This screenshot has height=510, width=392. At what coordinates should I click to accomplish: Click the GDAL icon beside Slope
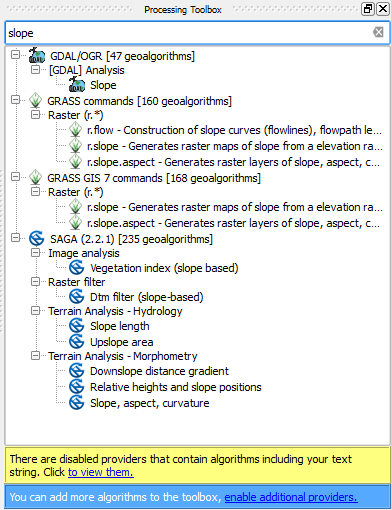coord(77,85)
